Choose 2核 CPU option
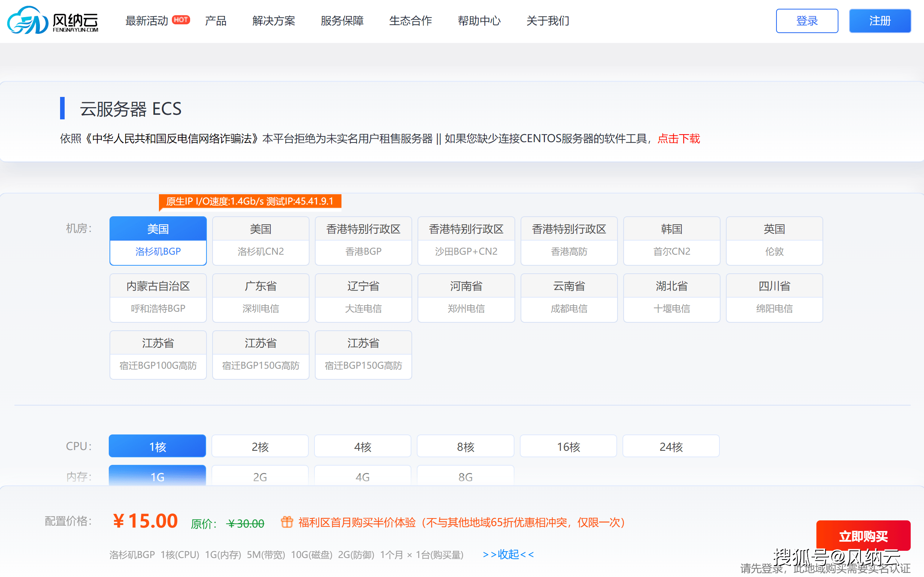This screenshot has width=924, height=577. point(260,446)
